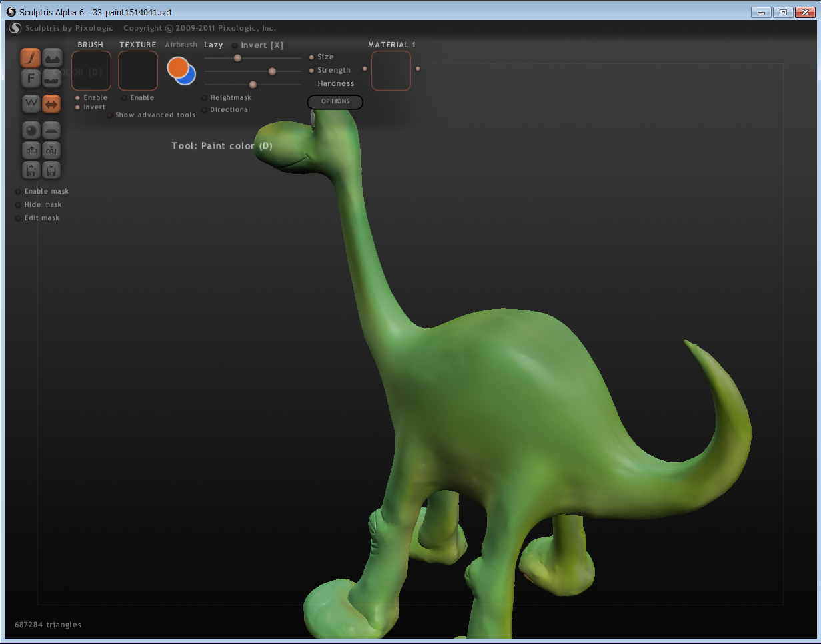The image size is (821, 644).
Task: Click the '687284 triangles' counter text
Action: [x=48, y=625]
